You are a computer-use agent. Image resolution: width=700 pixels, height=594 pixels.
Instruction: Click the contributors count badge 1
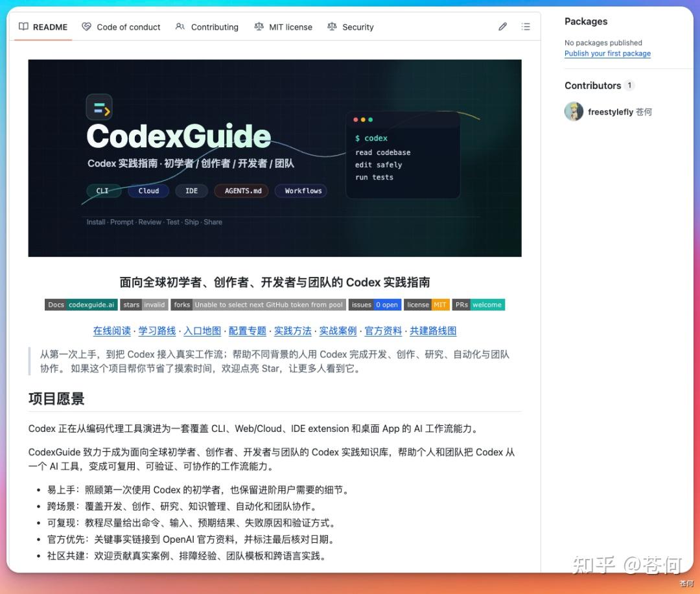tap(629, 86)
